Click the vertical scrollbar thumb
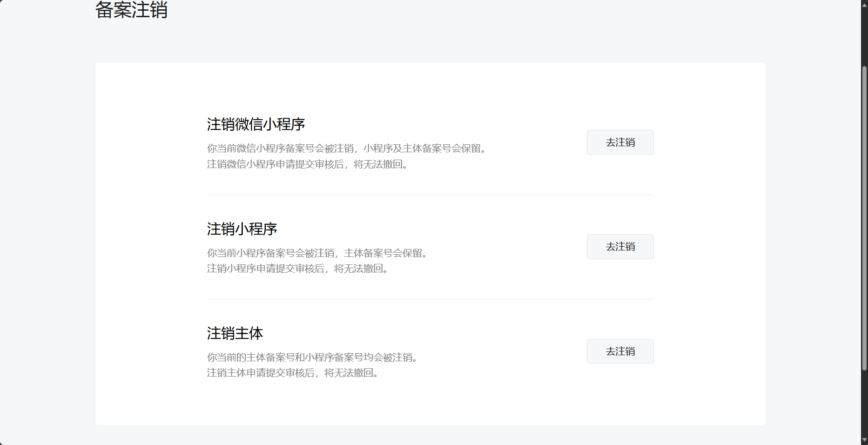 (x=864, y=219)
